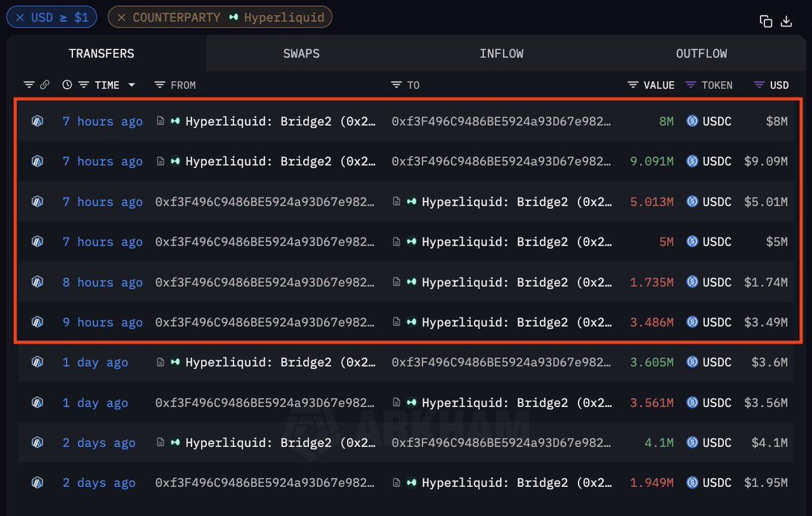Click the contract document icon in the 3.486M row

tap(397, 323)
